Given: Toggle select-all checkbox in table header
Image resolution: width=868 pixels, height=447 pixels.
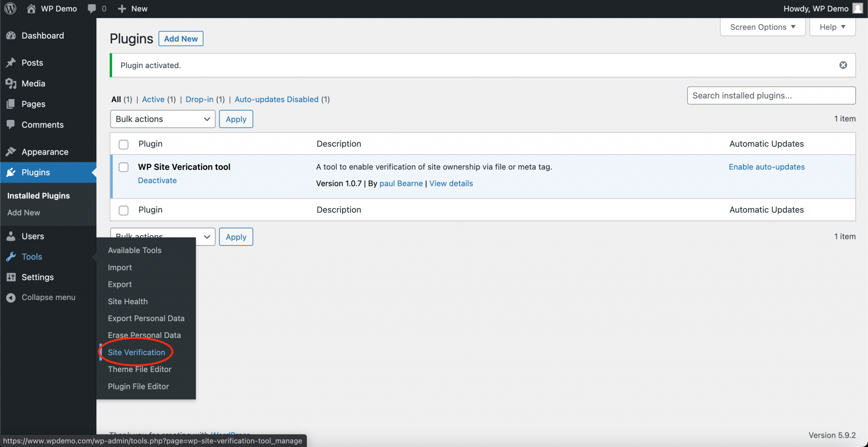Looking at the screenshot, I should click(123, 144).
